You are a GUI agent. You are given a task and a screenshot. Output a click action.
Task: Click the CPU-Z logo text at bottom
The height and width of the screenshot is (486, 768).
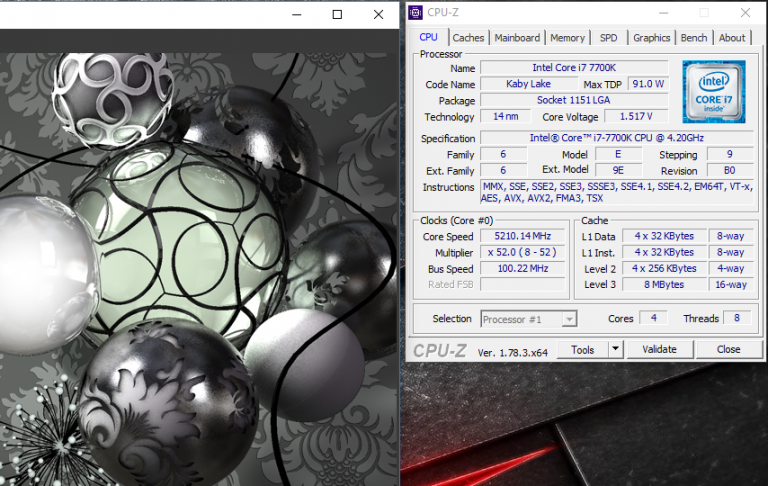tap(439, 351)
